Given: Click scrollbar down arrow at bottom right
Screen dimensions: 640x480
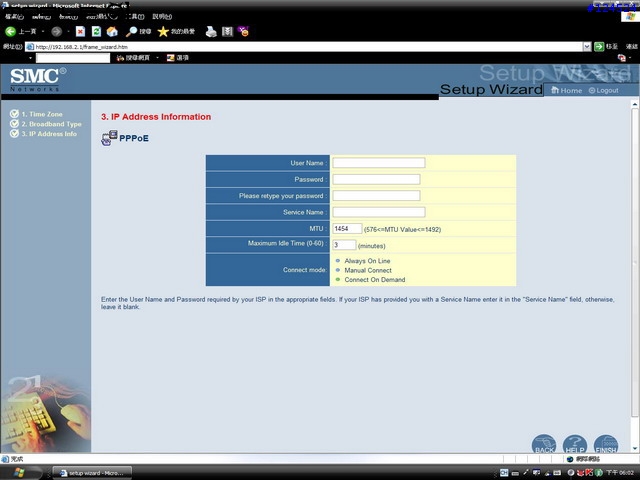Looking at the screenshot, I should tap(635, 449).
